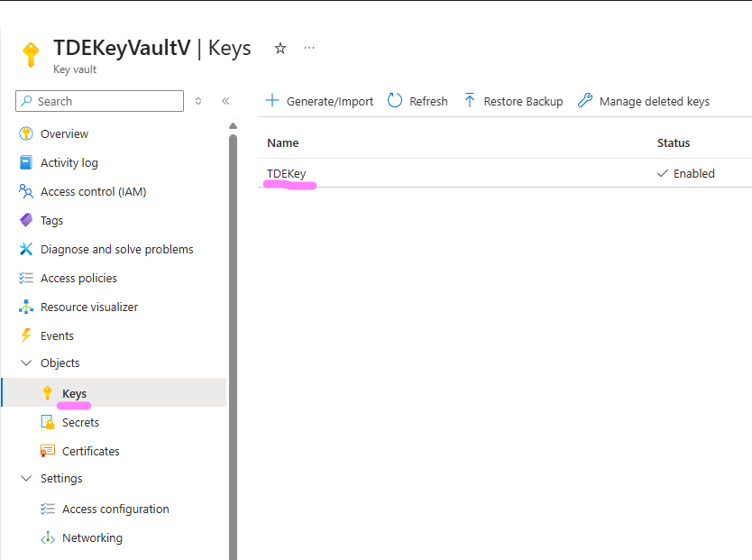Open Access control (IAM) menu item
The width and height of the screenshot is (752, 560).
[x=93, y=191]
